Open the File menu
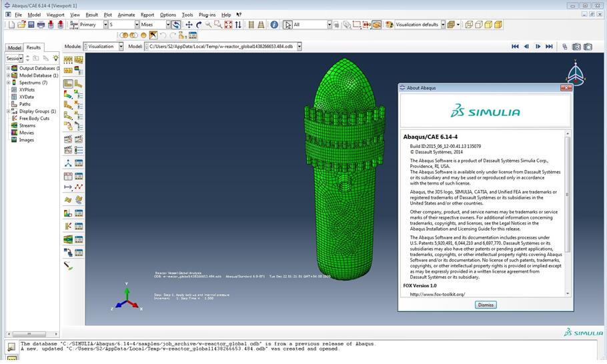Screen dimensions: 607x364 [18, 15]
